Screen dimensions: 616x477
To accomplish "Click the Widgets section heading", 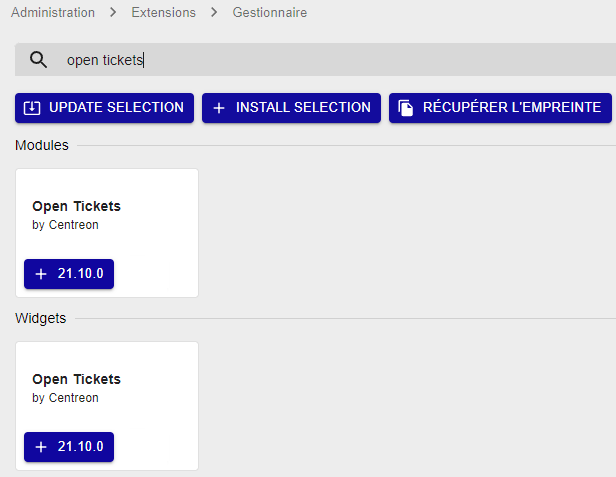I will coord(40,318).
